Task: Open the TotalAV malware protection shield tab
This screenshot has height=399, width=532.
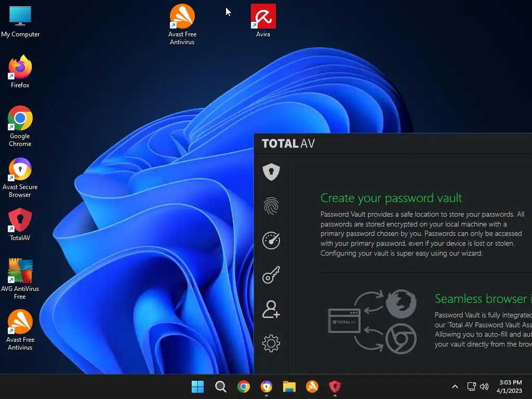Action: 271,171
